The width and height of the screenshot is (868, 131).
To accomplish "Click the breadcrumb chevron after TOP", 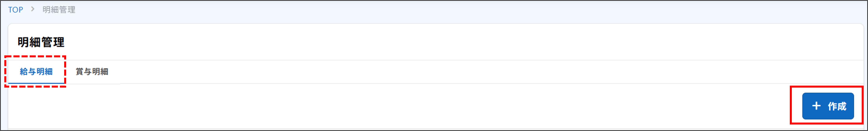I will [33, 9].
